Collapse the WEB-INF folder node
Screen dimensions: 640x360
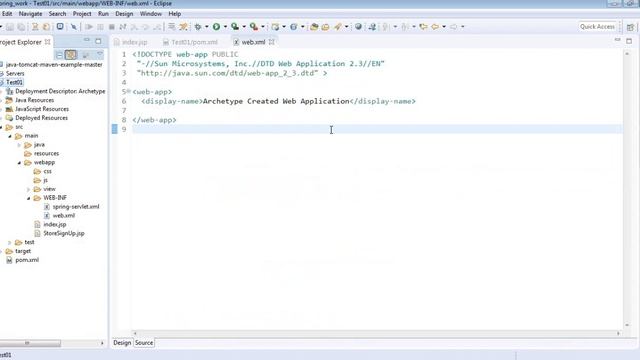(x=29, y=198)
